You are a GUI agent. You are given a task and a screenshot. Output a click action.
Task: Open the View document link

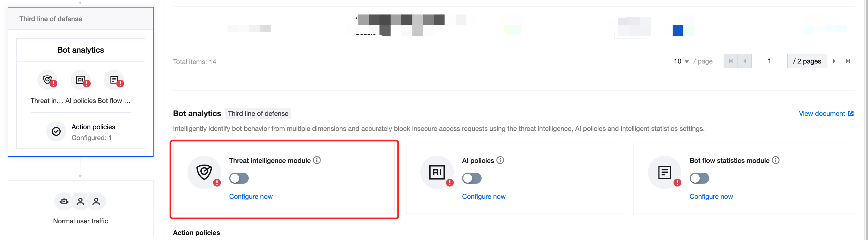pos(825,114)
